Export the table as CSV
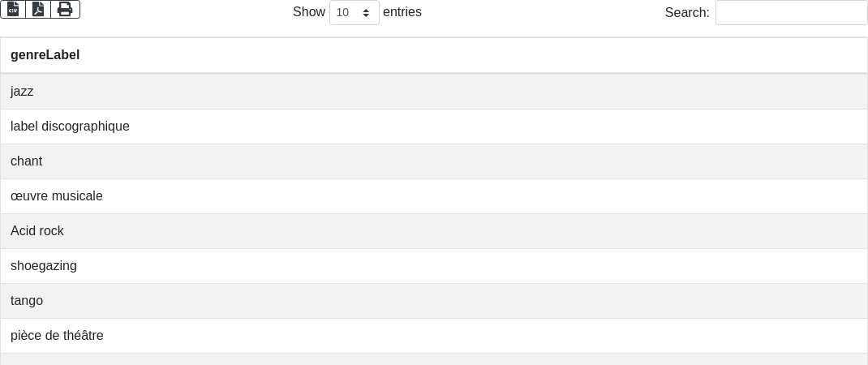868x365 pixels. 13,9
